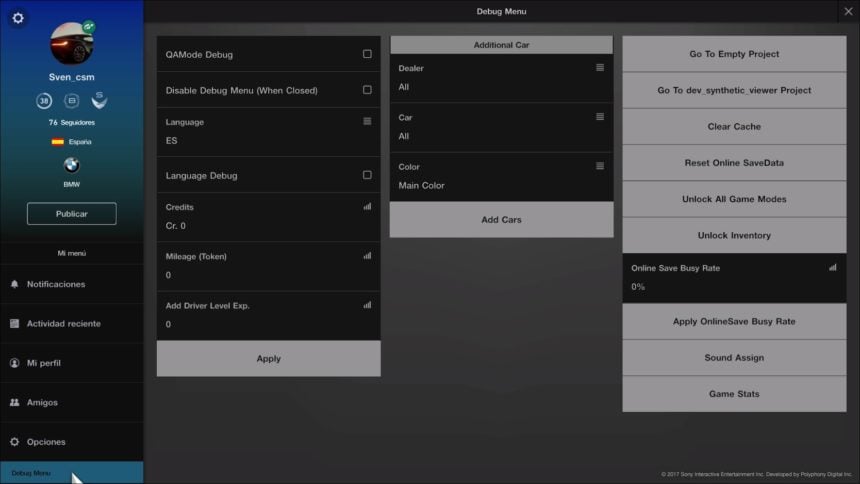Click Unlock All Game Modes
This screenshot has width=860, height=484.
734,199
